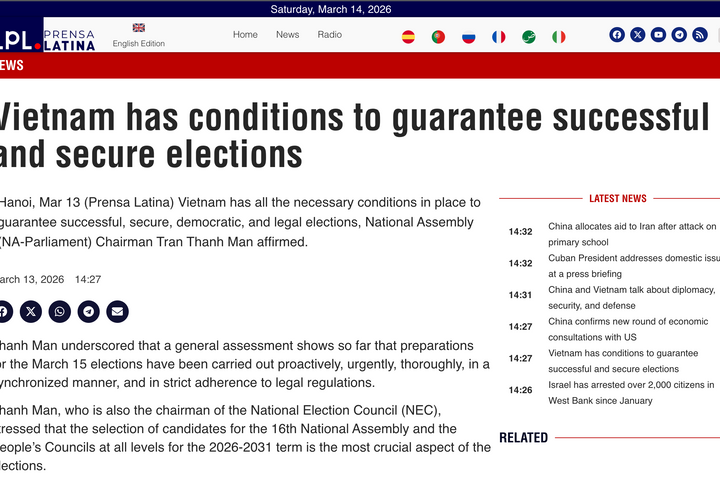The height and width of the screenshot is (480, 720).
Task: Share article via email icon
Action: 118,312
